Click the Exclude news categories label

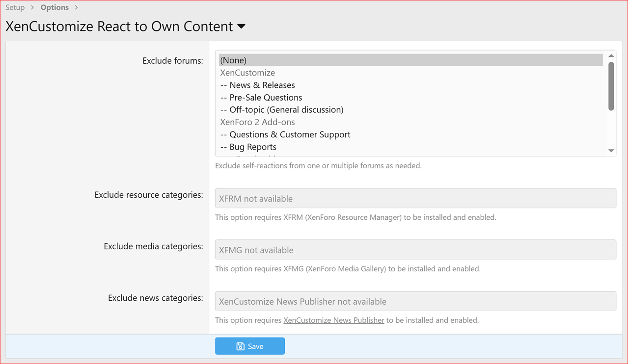[156, 298]
